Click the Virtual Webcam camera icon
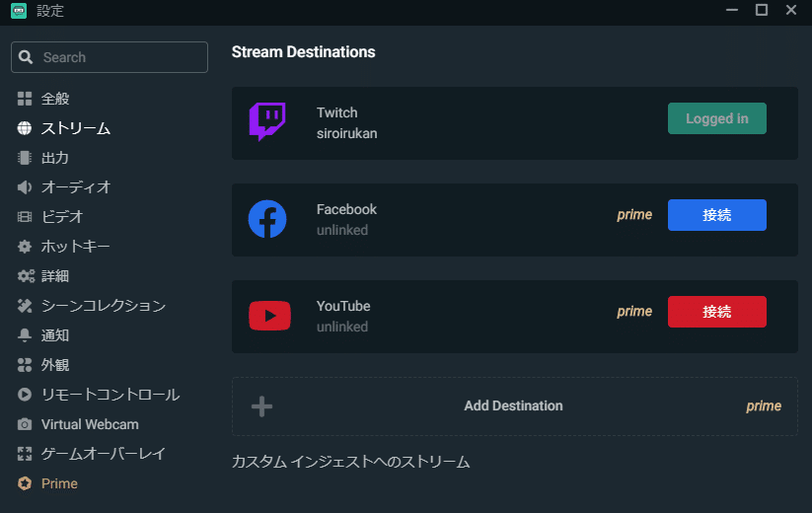 tap(25, 424)
